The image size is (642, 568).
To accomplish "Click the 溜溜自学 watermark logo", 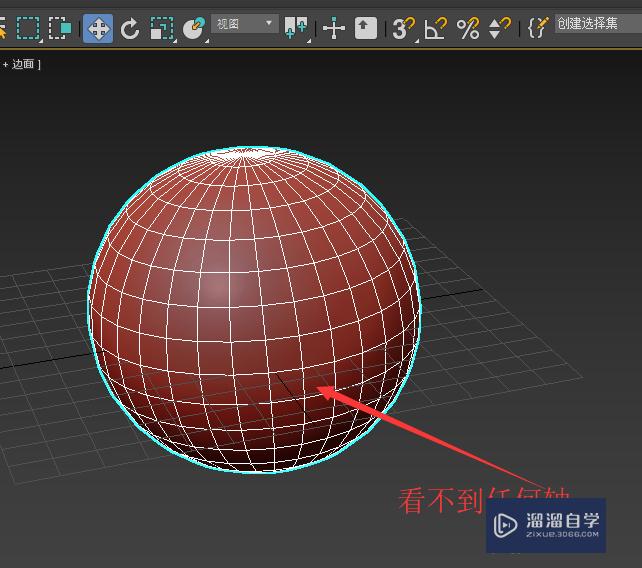I will [546, 525].
